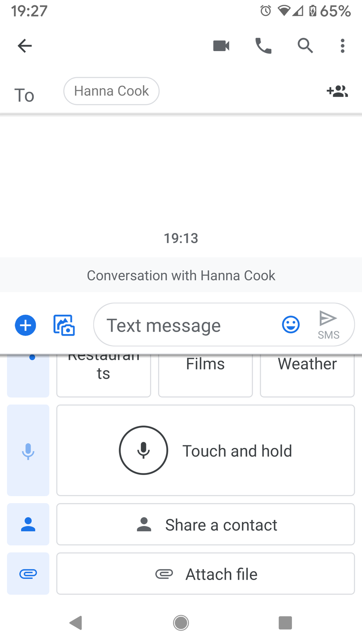Open the gallery and camera picker

tap(64, 325)
